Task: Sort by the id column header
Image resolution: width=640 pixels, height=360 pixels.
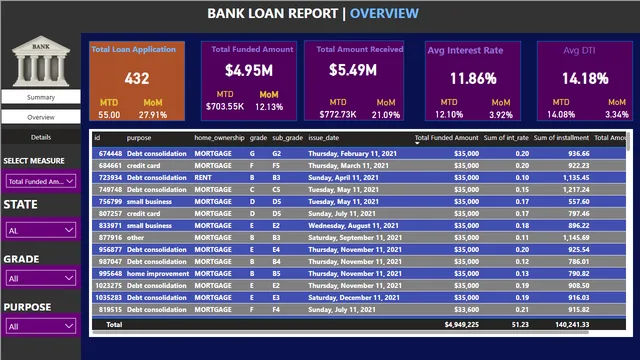Action: [x=97, y=138]
